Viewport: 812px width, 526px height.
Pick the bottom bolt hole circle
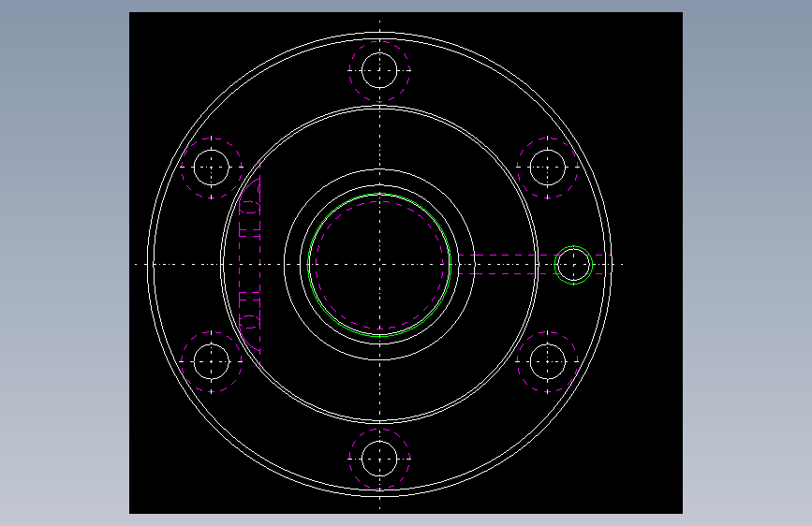pyautogui.click(x=379, y=459)
